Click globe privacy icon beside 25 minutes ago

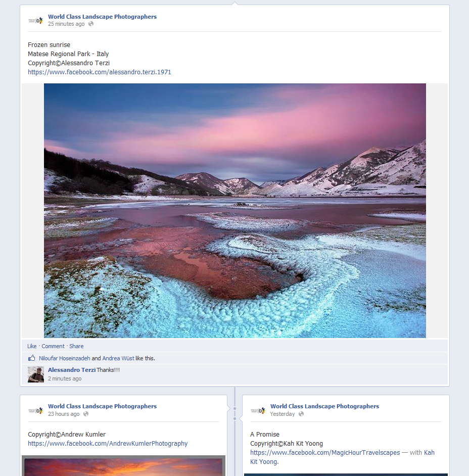click(91, 24)
